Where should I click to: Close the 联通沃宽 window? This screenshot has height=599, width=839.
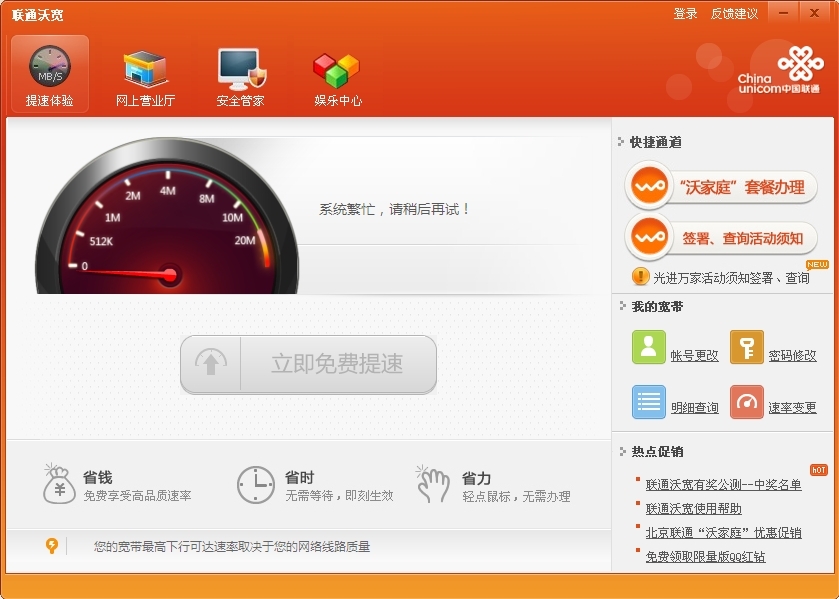pos(814,13)
